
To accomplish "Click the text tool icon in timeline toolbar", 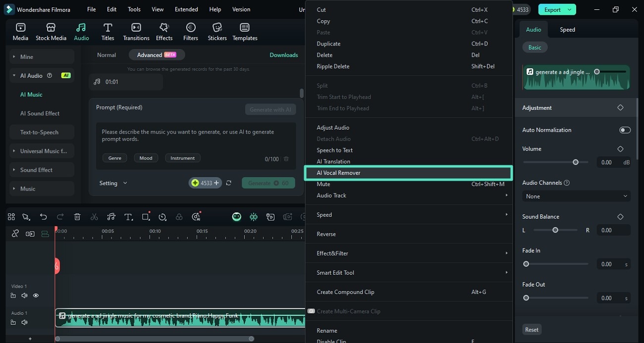I will tap(128, 217).
